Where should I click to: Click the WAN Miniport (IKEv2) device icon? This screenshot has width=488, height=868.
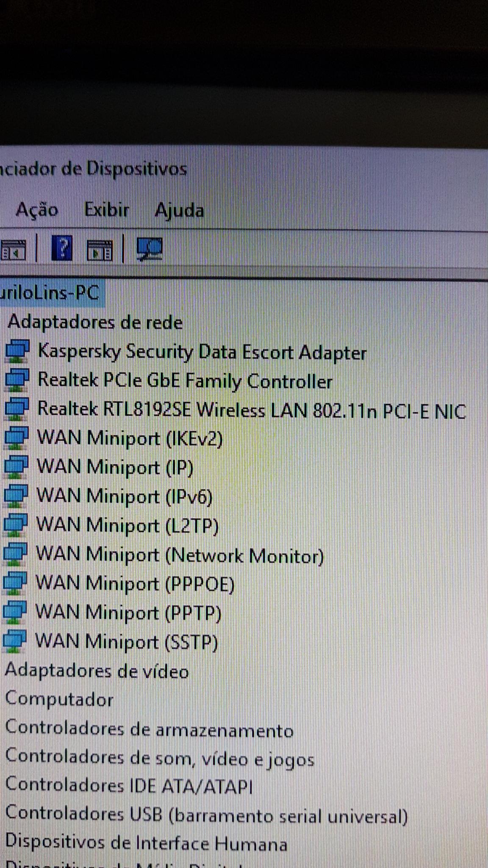pos(16,438)
